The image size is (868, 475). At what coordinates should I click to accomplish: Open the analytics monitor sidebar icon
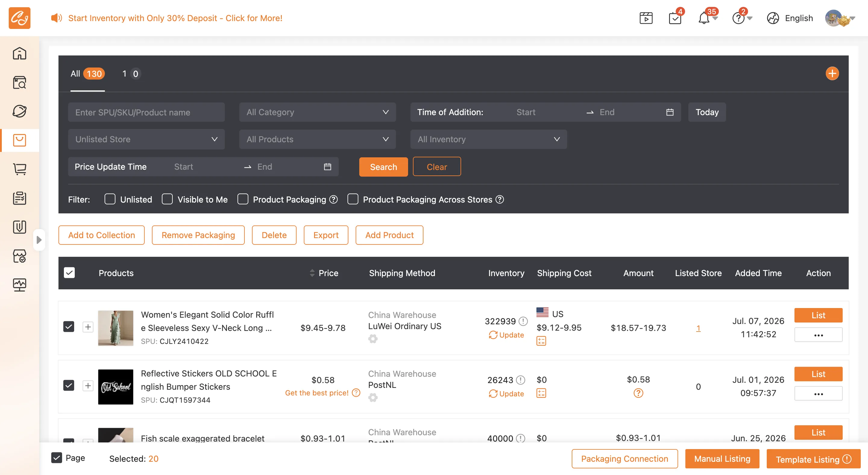point(19,285)
